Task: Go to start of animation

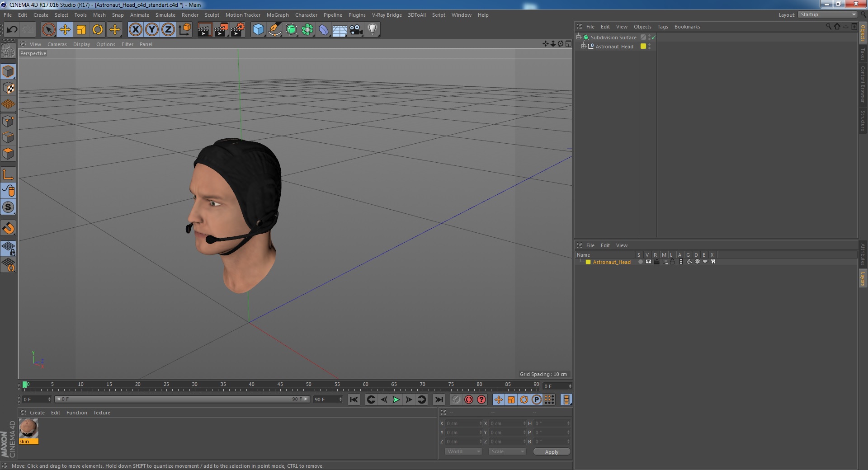Action: click(354, 399)
